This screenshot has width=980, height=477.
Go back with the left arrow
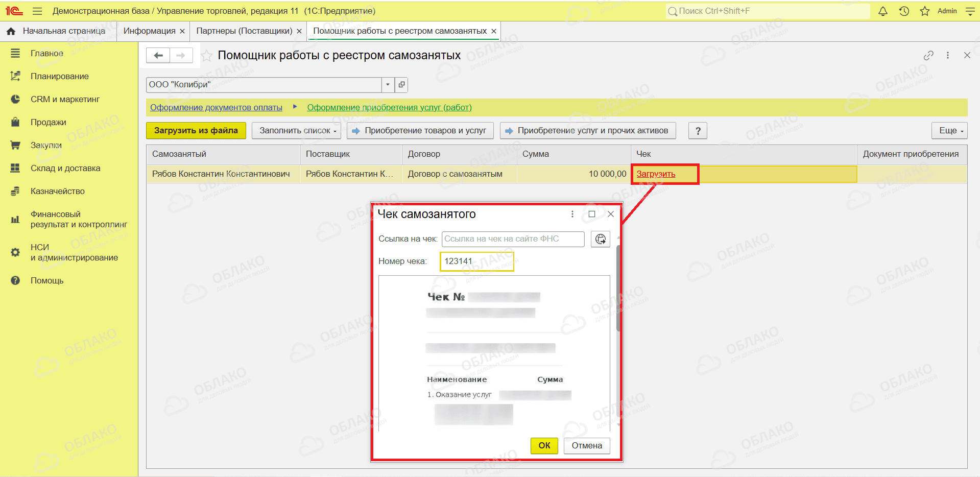[158, 55]
